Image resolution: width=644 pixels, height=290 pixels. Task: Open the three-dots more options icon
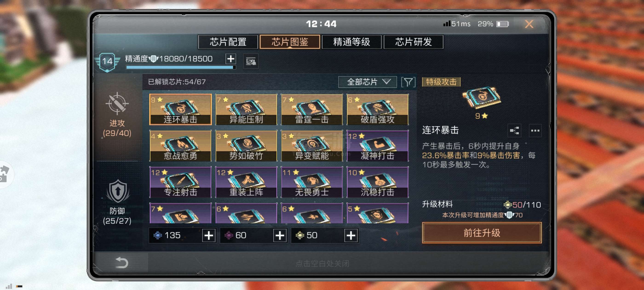535,130
